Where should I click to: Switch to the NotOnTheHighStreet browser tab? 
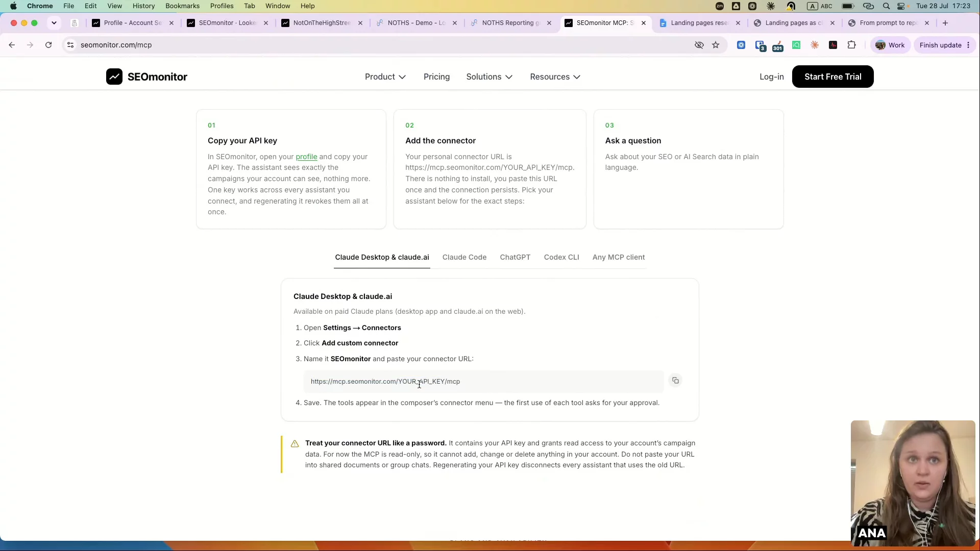[x=322, y=23]
